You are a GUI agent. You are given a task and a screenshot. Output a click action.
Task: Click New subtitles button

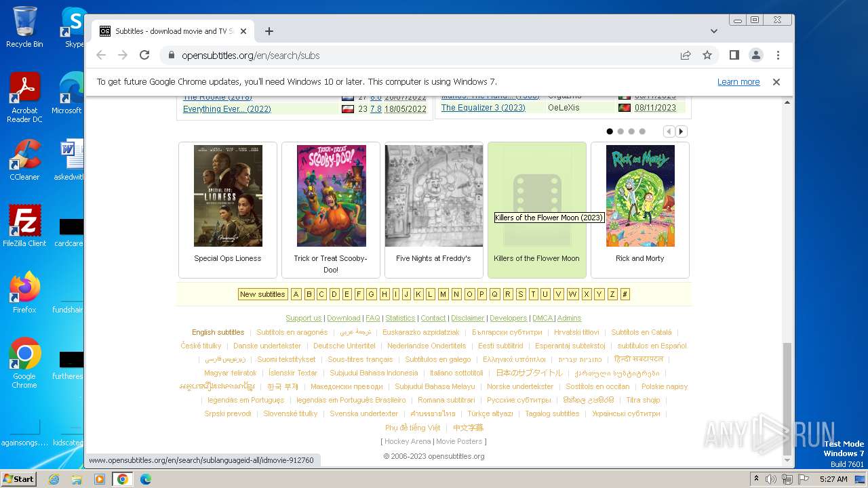click(x=263, y=294)
